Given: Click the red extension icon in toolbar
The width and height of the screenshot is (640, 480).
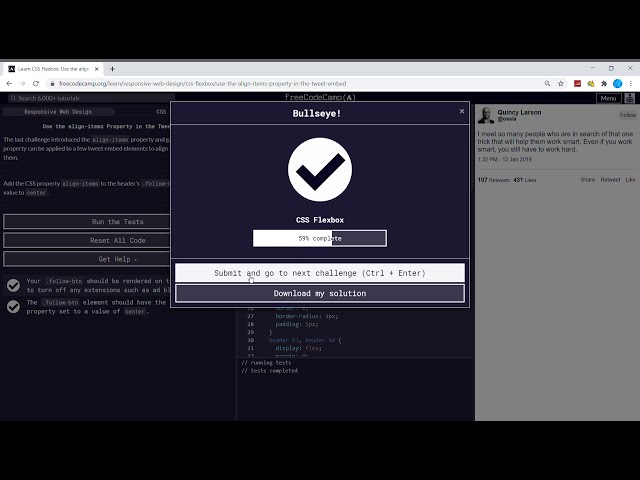Looking at the screenshot, I should pos(577,84).
